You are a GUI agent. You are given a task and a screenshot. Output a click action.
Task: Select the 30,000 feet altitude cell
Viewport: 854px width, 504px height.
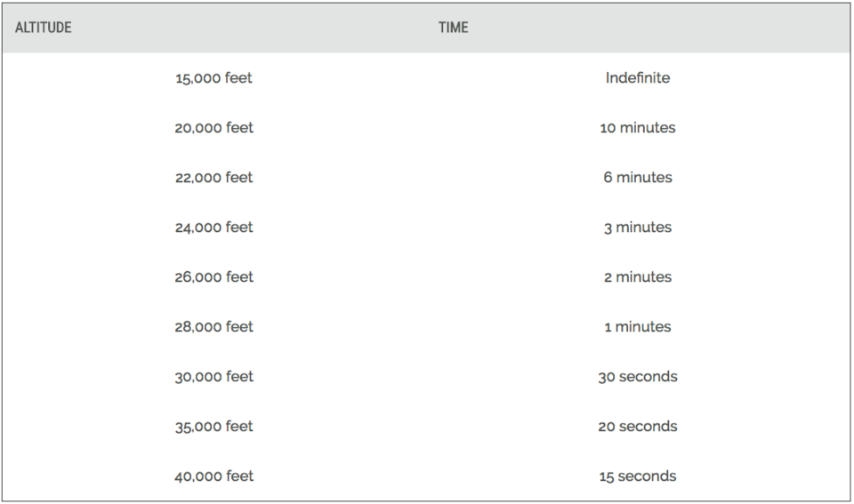tap(213, 377)
